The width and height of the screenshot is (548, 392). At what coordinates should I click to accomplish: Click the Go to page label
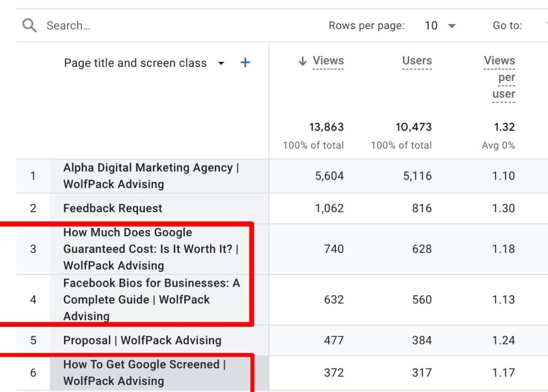coord(507,26)
